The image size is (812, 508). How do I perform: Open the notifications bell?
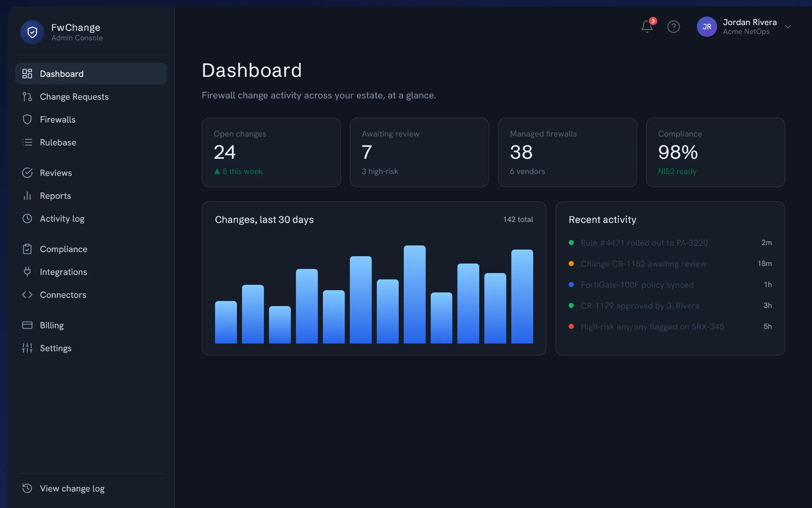(x=647, y=27)
